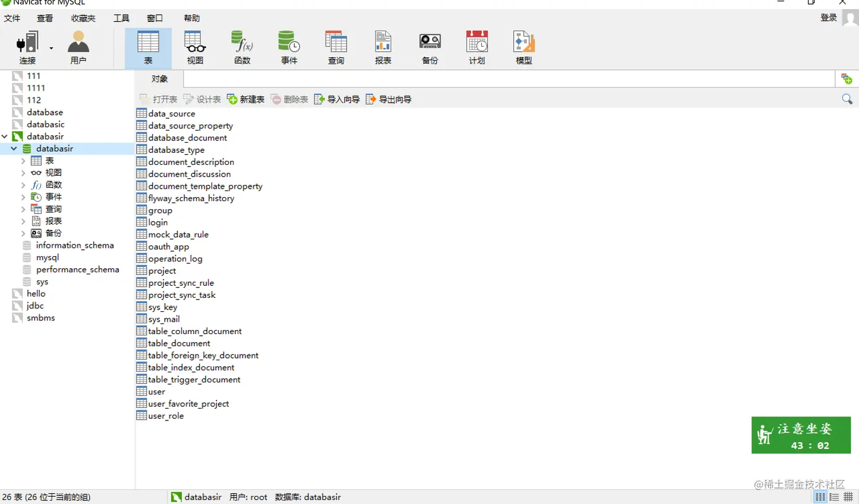This screenshot has width=859, height=504.
Task: Select the databasic connection
Action: click(45, 124)
